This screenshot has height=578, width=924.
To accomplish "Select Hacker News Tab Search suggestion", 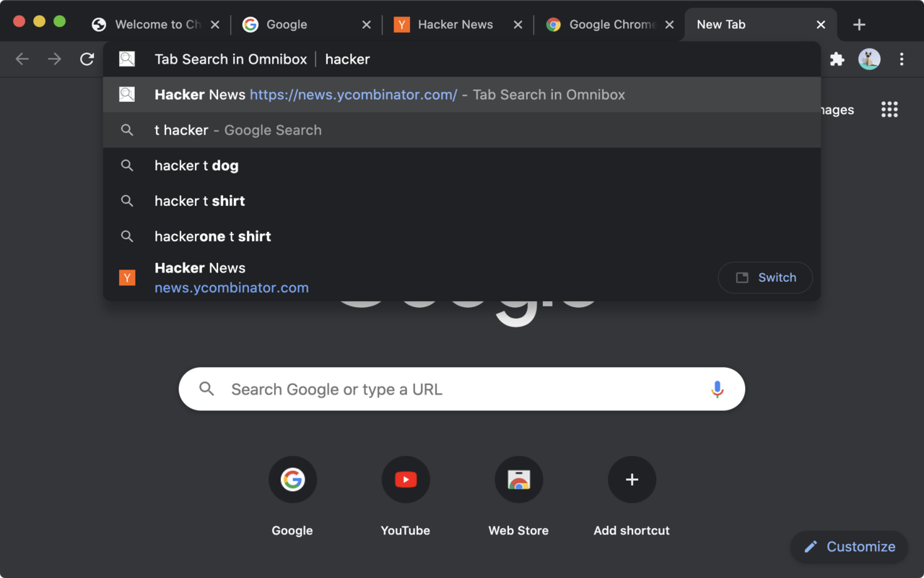I will click(462, 95).
